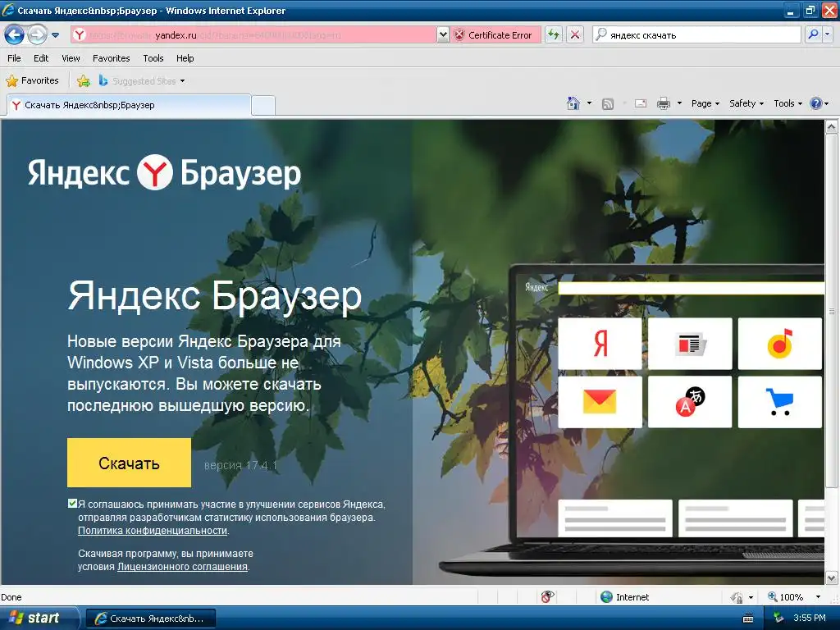Click the on-screen keyboard tray icon
Screen dimensions: 840x630
pyautogui.click(x=748, y=619)
